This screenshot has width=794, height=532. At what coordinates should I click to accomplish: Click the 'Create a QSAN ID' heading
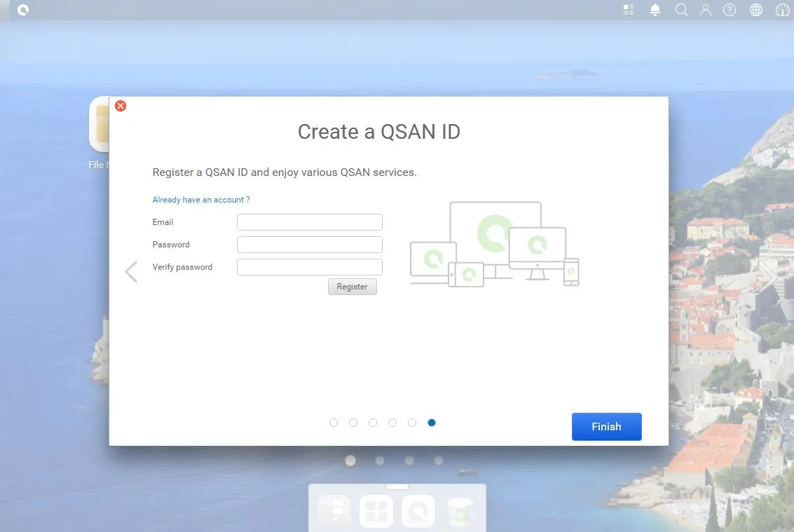[x=378, y=132]
